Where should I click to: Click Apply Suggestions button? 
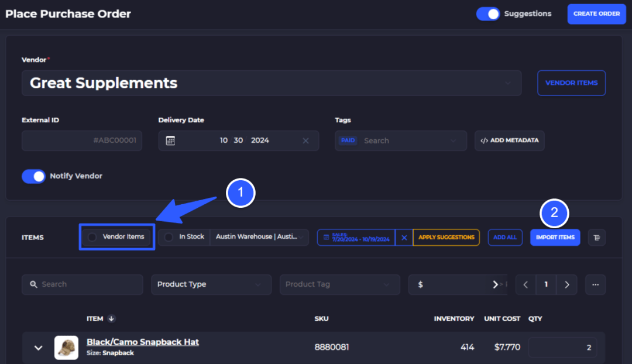(x=446, y=238)
